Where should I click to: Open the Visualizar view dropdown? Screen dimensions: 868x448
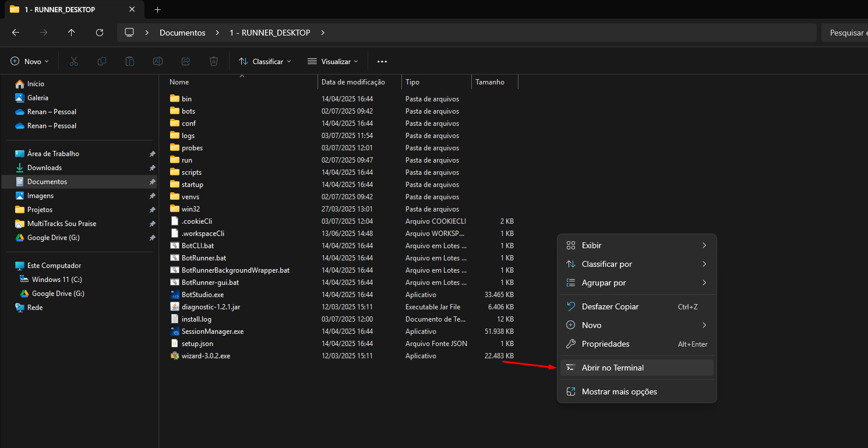333,61
